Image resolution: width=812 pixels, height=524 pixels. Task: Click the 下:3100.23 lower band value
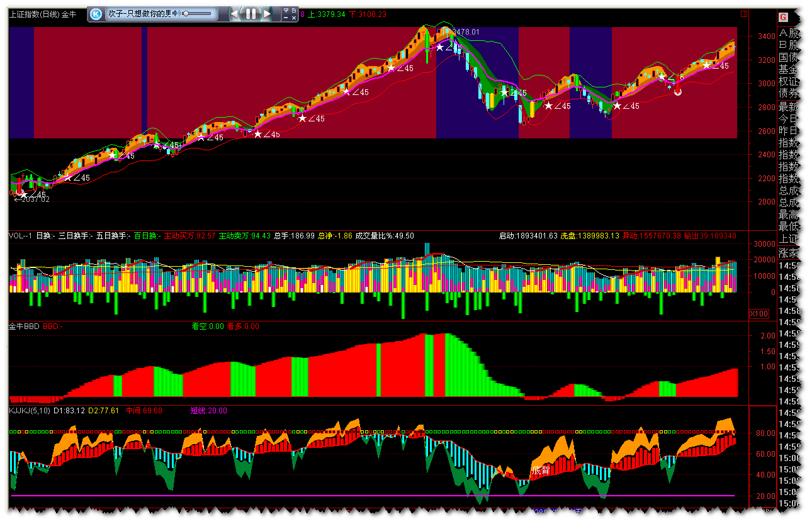click(x=368, y=14)
